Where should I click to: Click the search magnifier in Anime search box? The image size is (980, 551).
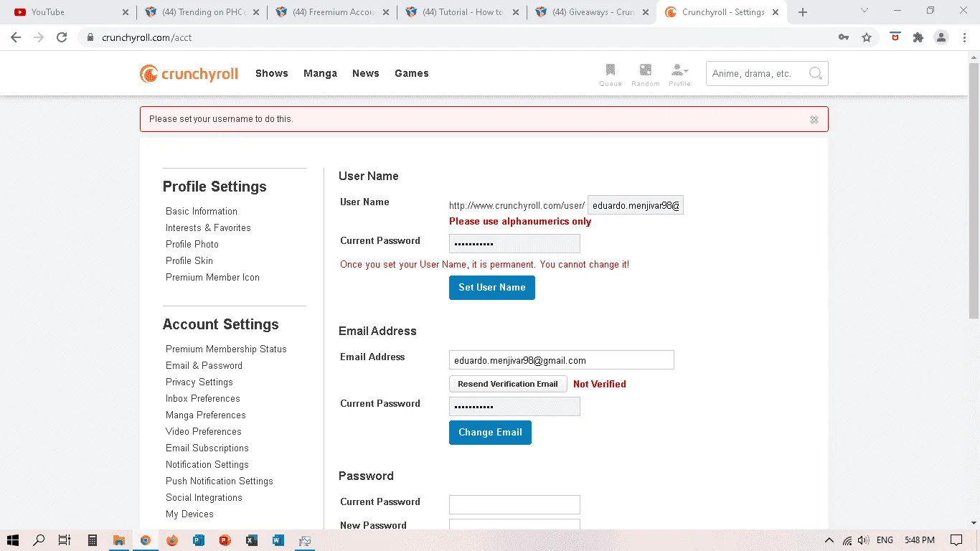point(815,73)
